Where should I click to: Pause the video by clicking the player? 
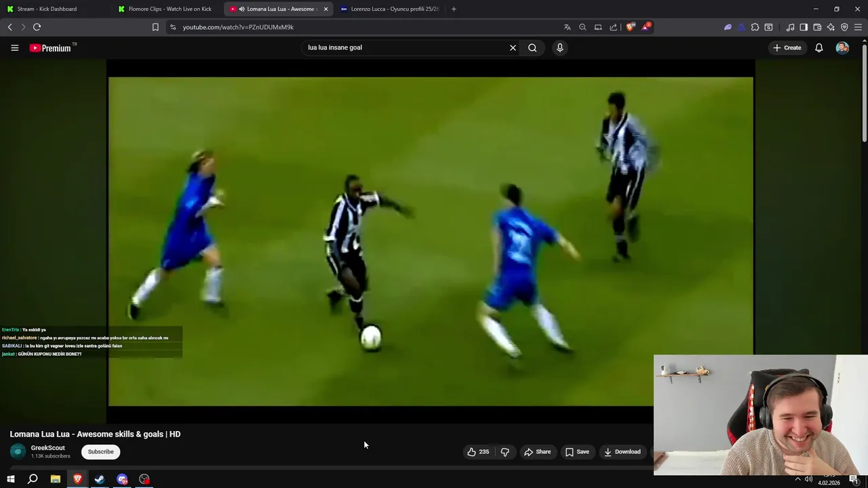pos(431,241)
